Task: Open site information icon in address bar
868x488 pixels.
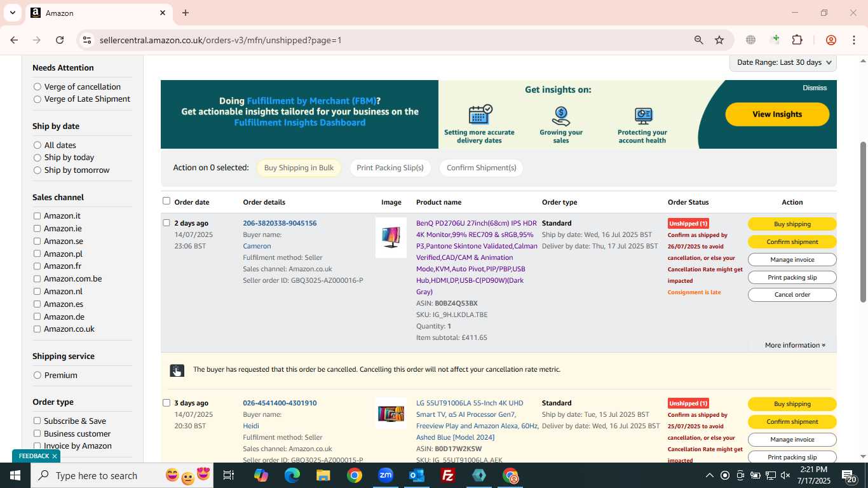Action: point(87,40)
